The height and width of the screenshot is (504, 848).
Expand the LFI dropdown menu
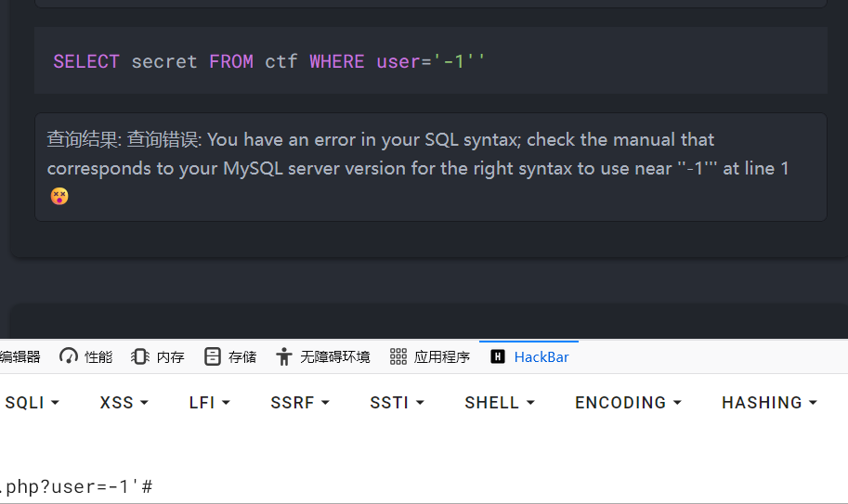pyautogui.click(x=210, y=403)
